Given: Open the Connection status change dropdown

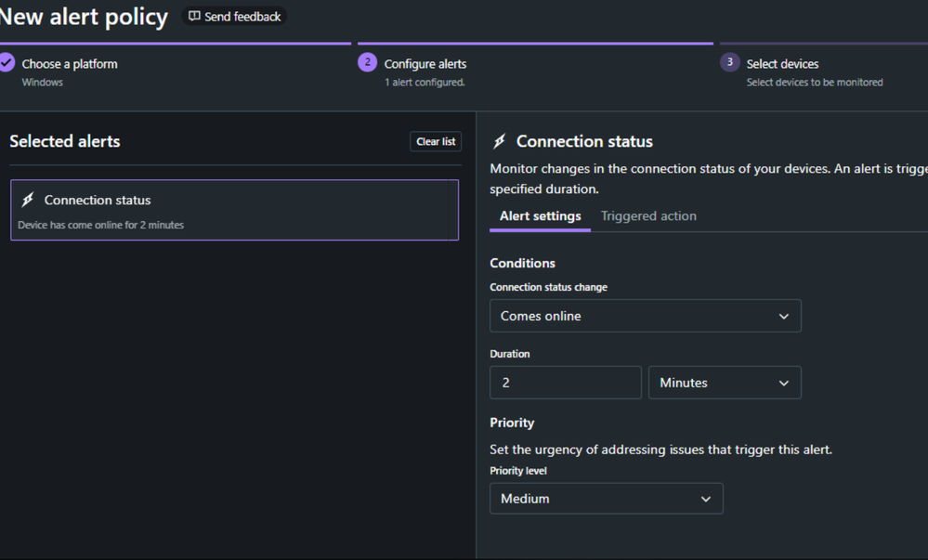Looking at the screenshot, I should click(645, 317).
